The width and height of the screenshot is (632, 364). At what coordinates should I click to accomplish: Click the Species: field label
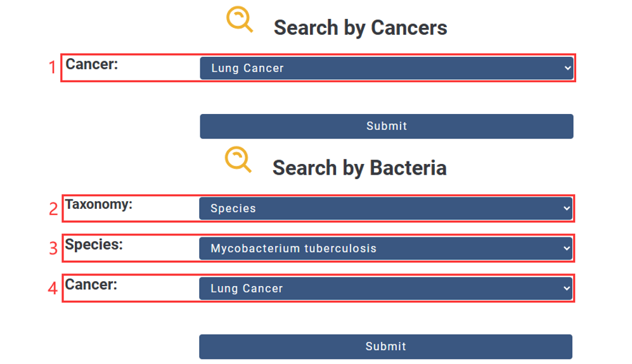pyautogui.click(x=94, y=245)
